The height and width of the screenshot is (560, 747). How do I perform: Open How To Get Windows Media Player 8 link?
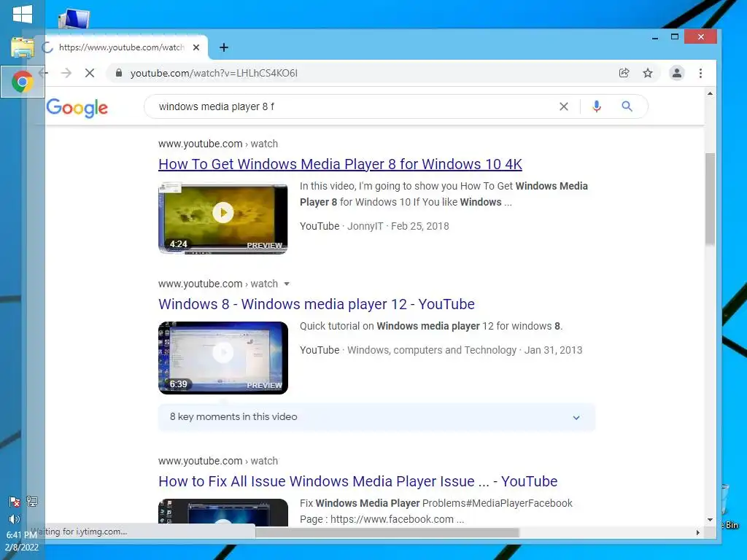340,164
